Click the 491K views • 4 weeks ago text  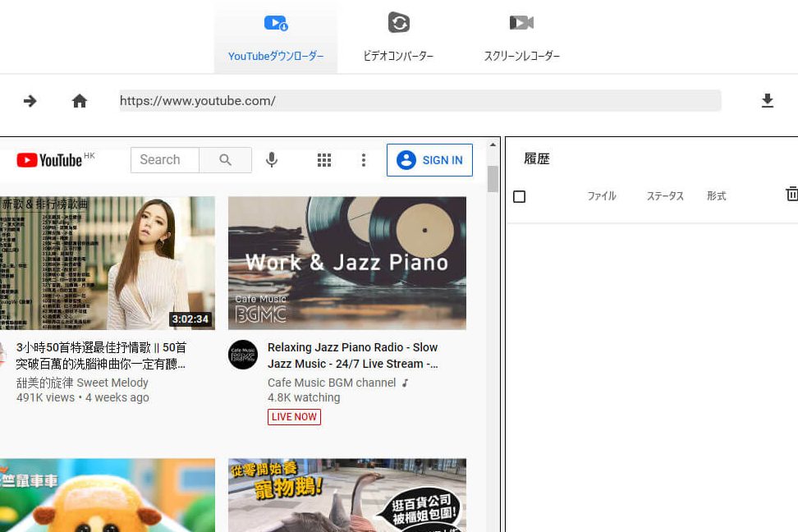[x=82, y=397]
